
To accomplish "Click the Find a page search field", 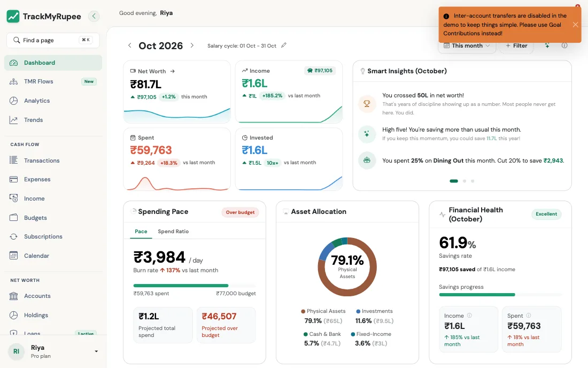I will click(x=53, y=40).
